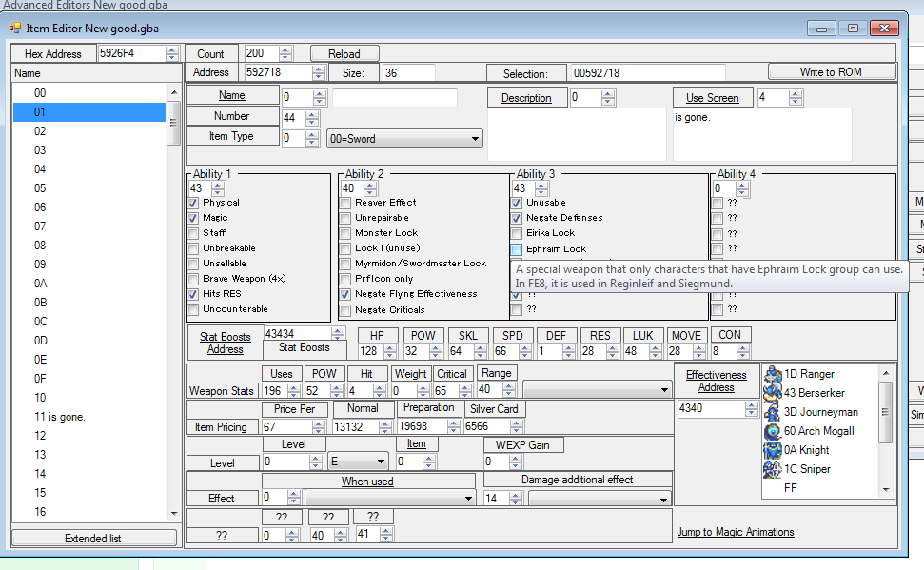Click the Write to ROM button
The width and height of the screenshot is (924, 570).
832,72
